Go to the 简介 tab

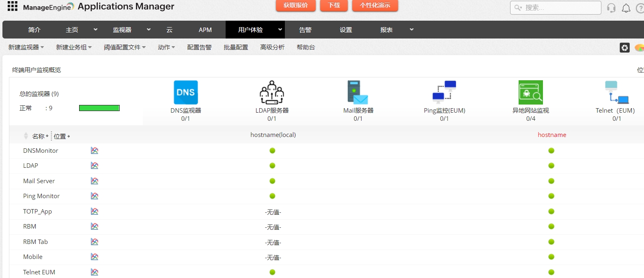coord(34,30)
